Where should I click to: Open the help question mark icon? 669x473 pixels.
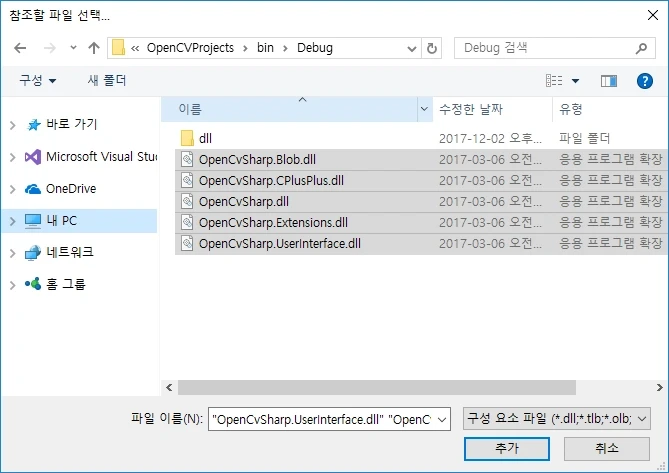pyautogui.click(x=645, y=80)
